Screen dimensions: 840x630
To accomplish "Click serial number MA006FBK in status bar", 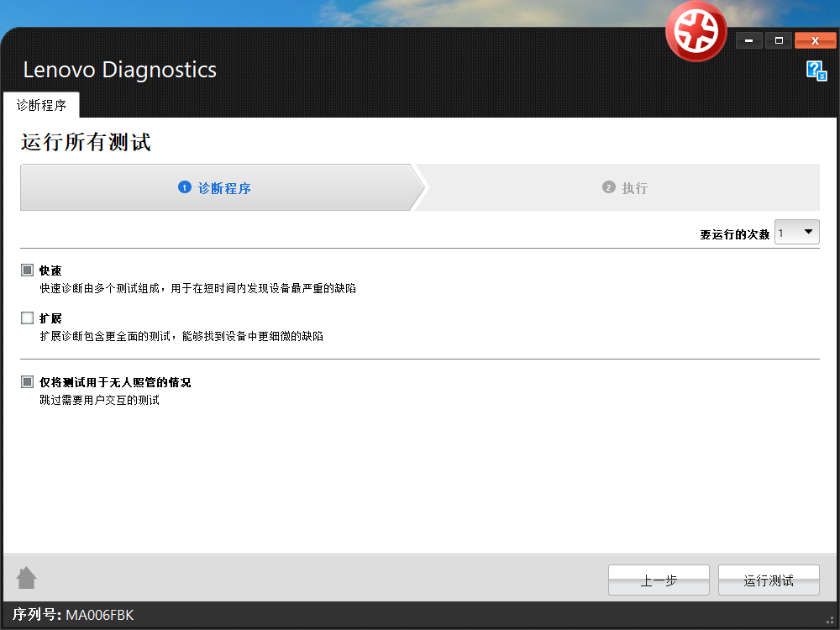I will [x=100, y=615].
